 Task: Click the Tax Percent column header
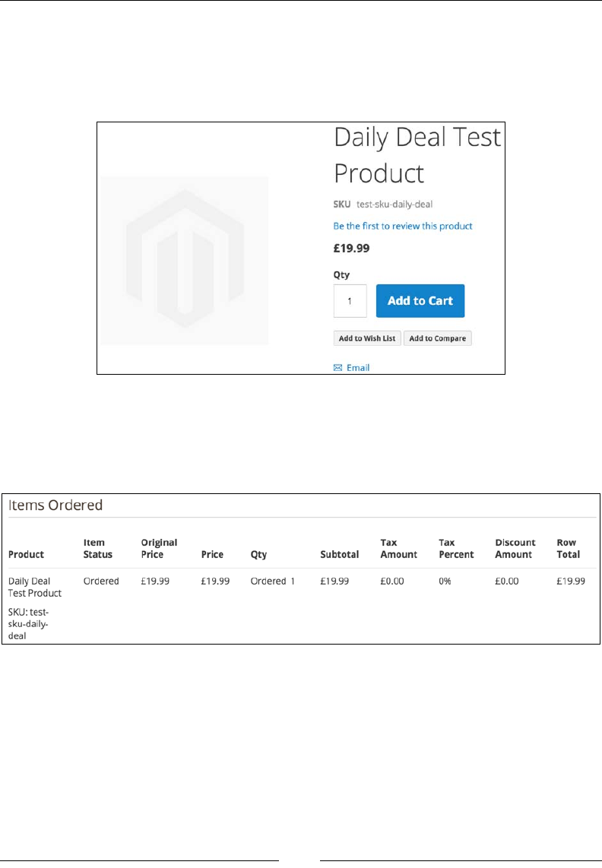coord(456,549)
